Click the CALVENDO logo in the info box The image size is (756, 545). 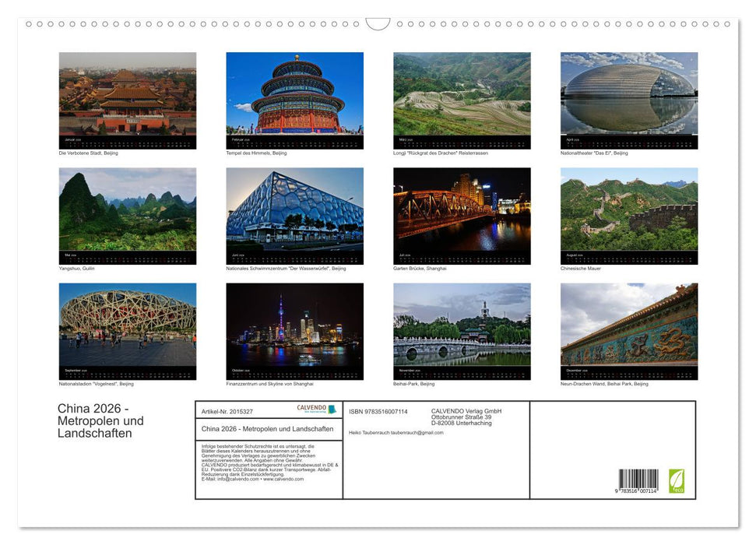pos(311,408)
